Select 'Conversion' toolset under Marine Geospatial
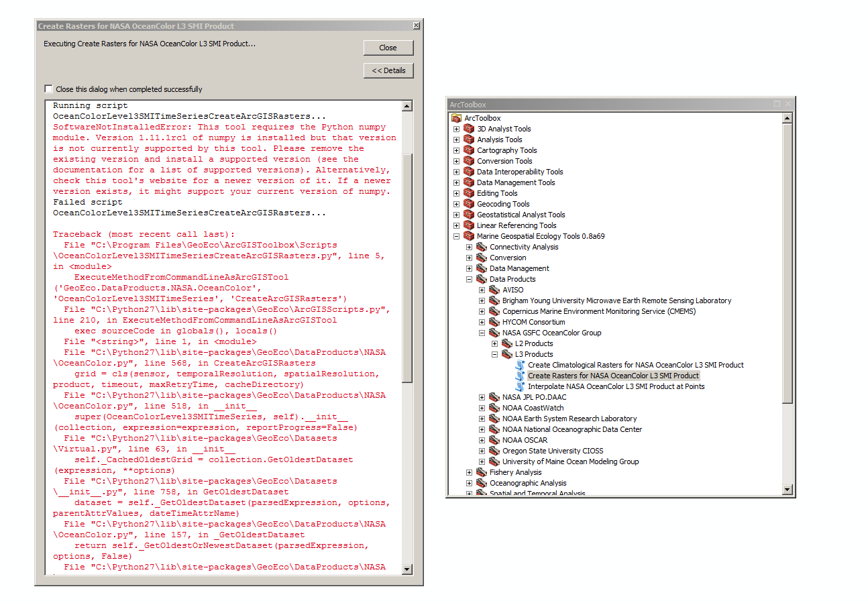The width and height of the screenshot is (868, 603). (x=508, y=258)
